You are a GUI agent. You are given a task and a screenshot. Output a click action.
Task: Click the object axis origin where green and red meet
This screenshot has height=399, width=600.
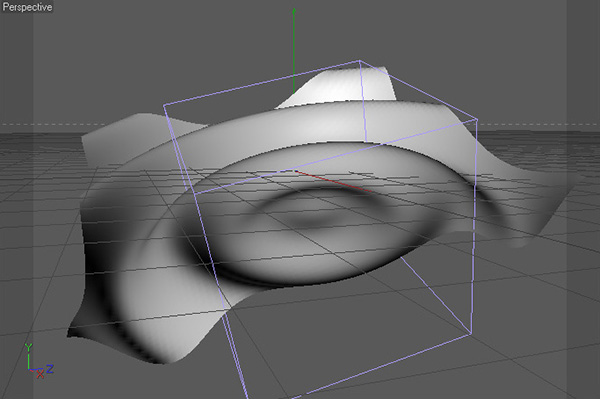point(294,170)
